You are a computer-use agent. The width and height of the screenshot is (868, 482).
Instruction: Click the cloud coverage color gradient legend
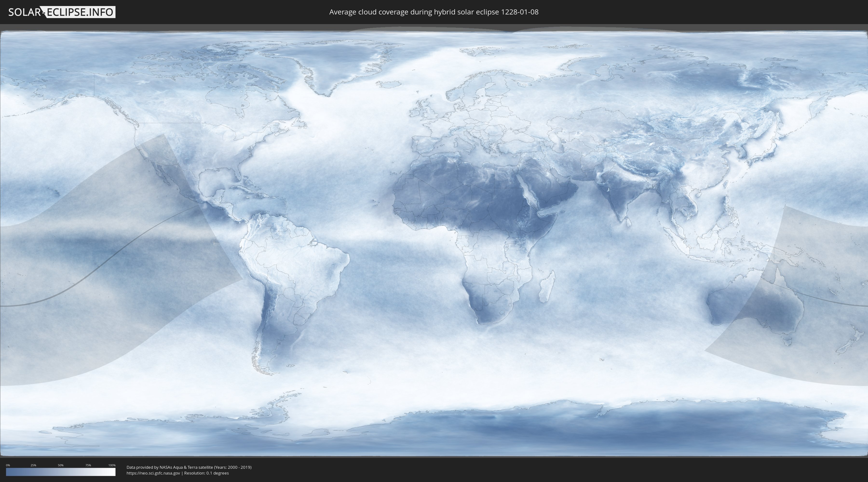pyautogui.click(x=61, y=472)
